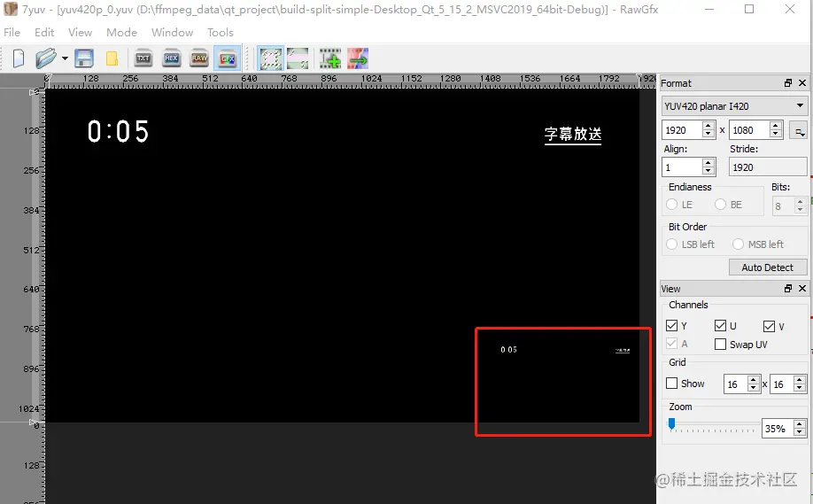
Task: Toggle the rectangular selection tool
Action: (271, 58)
